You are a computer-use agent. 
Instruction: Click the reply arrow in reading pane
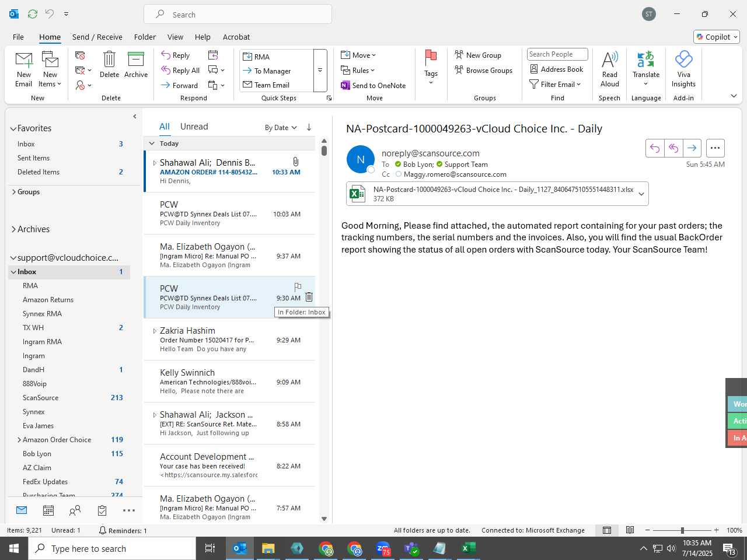point(655,148)
